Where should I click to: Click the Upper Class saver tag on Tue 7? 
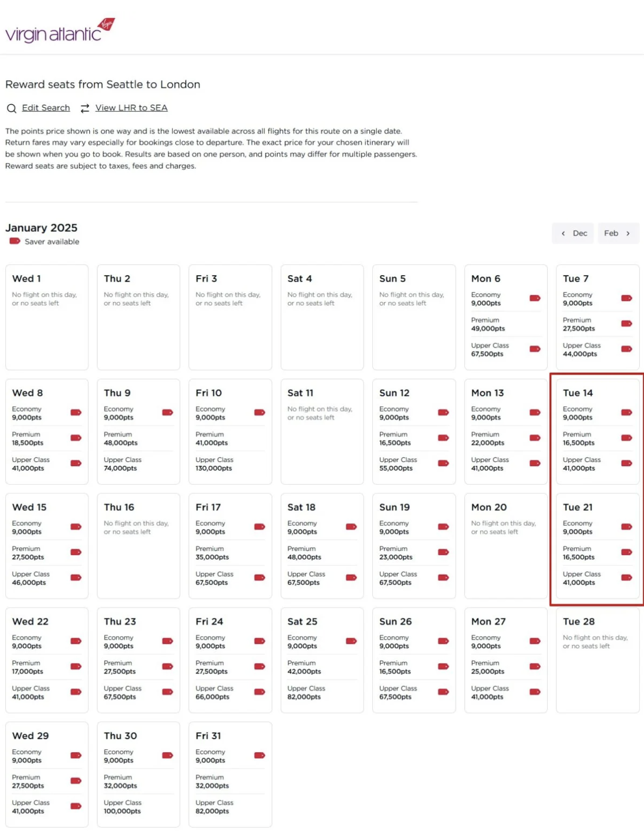pyautogui.click(x=627, y=349)
